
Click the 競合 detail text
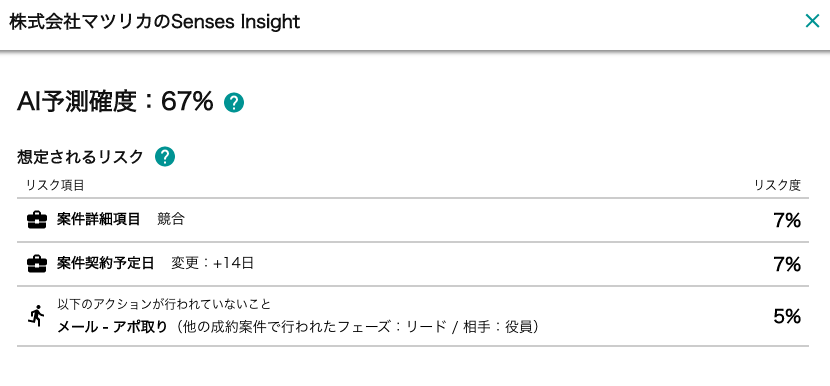click(171, 219)
